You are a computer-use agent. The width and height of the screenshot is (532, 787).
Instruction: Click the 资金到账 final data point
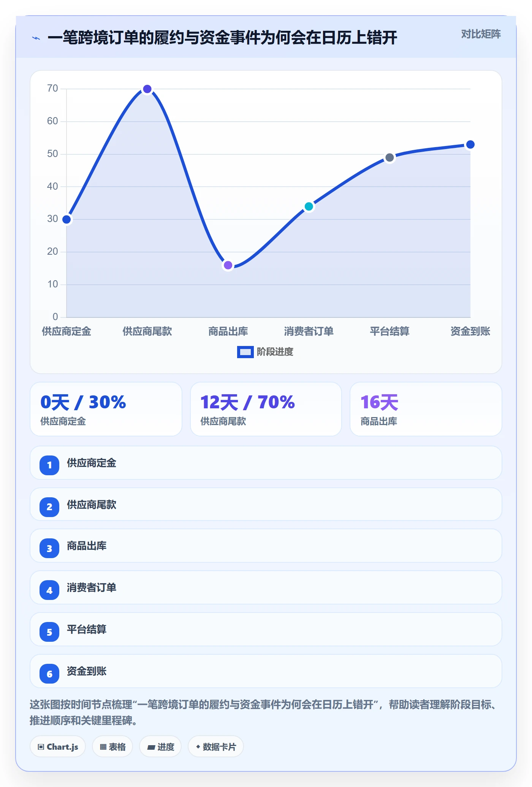click(x=470, y=144)
